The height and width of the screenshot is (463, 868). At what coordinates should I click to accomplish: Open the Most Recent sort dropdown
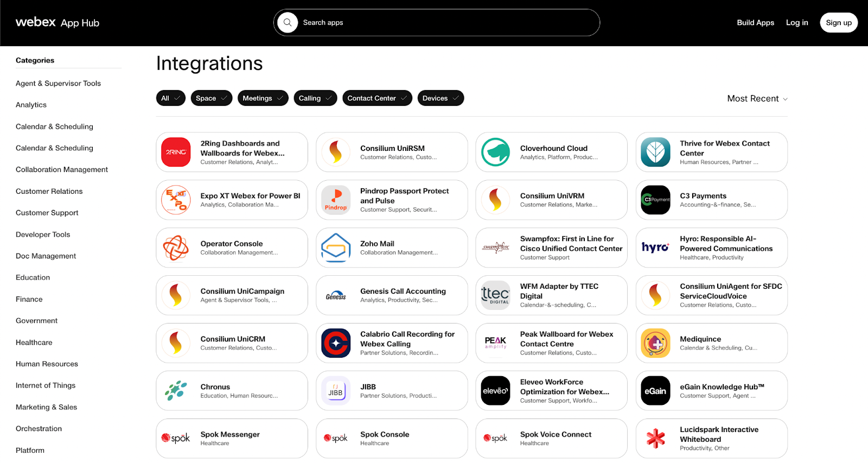(757, 98)
